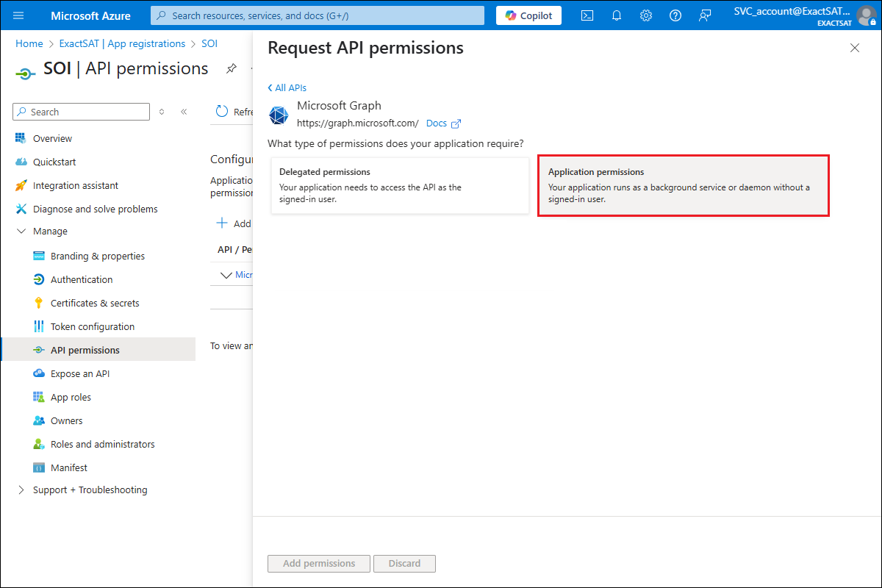Close the Request API permissions panel
The width and height of the screenshot is (882, 588).
pos(854,48)
